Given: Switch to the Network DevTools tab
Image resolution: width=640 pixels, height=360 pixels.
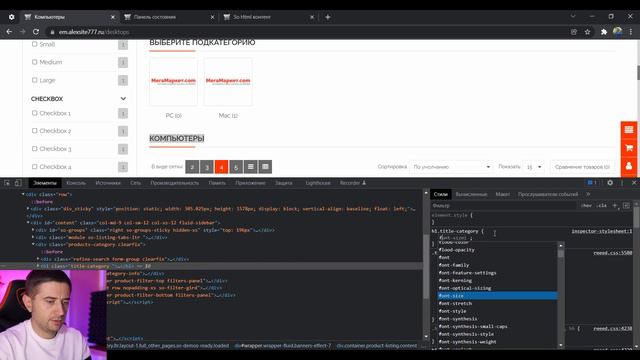Looking at the screenshot, I should 136,183.
